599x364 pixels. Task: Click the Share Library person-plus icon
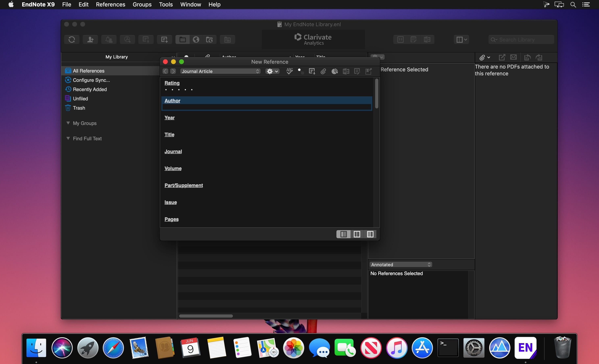point(90,39)
